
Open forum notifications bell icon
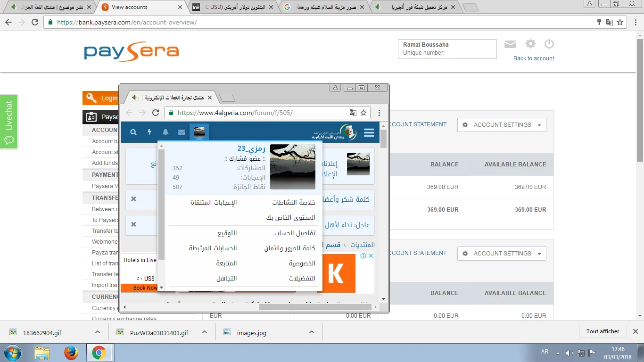coord(165,132)
